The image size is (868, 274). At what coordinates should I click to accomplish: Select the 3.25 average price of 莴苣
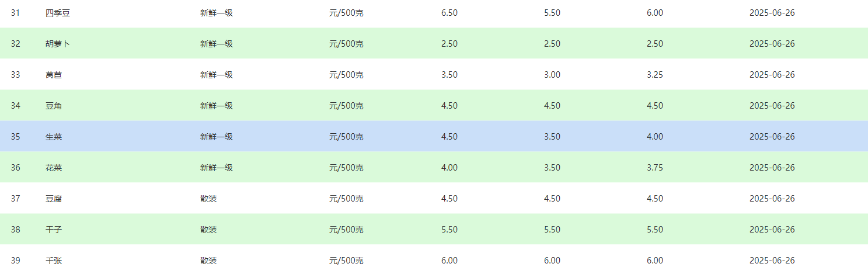(x=655, y=75)
